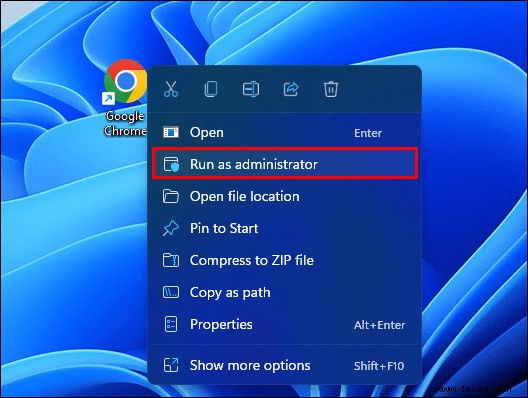Click the Google Chrome label text

(x=125, y=123)
